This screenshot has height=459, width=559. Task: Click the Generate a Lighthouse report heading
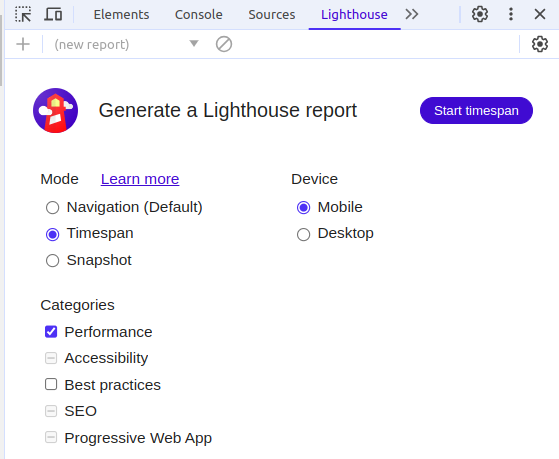click(227, 111)
